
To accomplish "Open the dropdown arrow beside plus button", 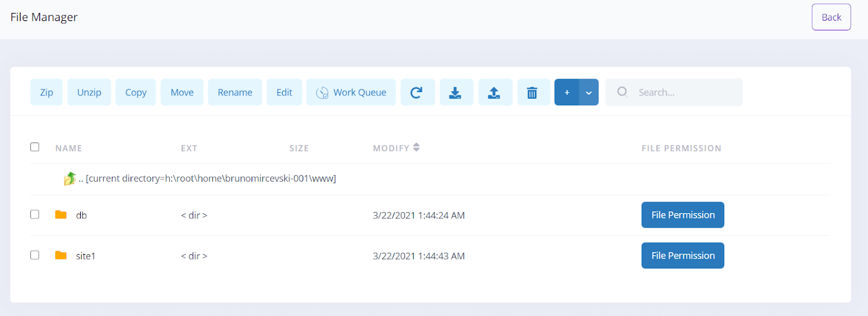I will pyautogui.click(x=589, y=92).
